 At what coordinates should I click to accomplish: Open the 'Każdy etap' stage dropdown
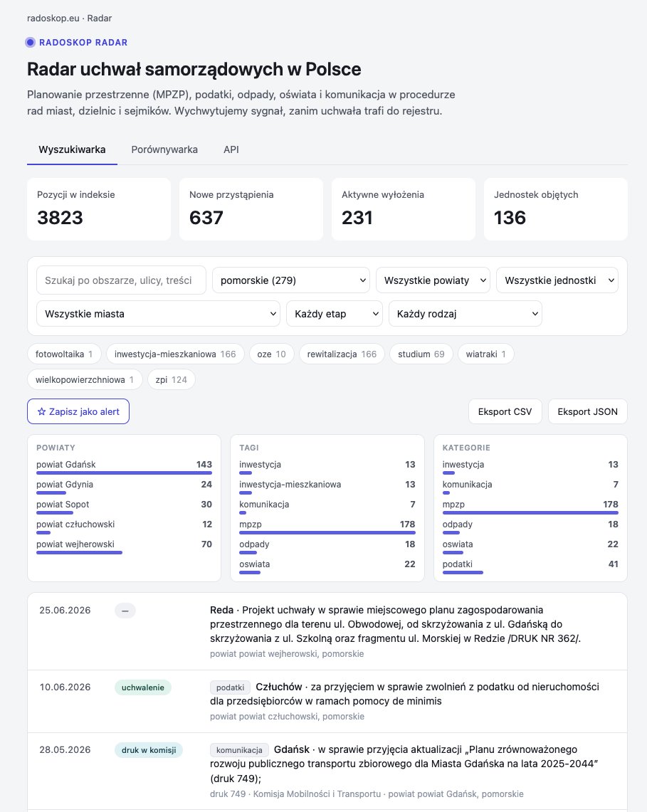tap(334, 314)
